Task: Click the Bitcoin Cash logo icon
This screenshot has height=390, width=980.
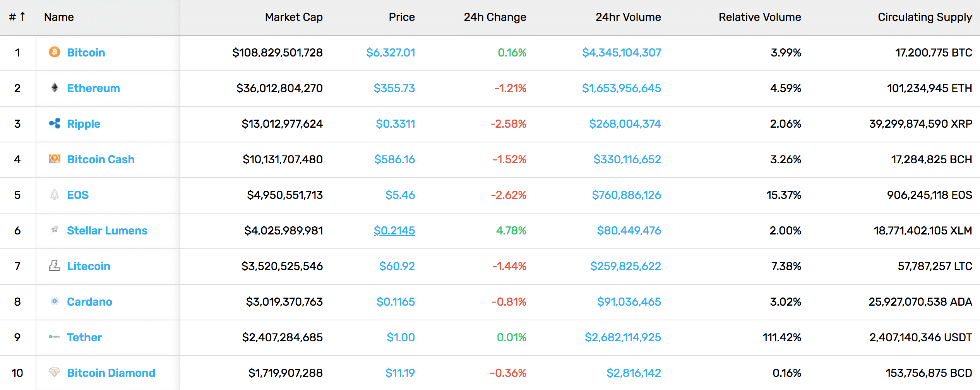Action: 55,159
